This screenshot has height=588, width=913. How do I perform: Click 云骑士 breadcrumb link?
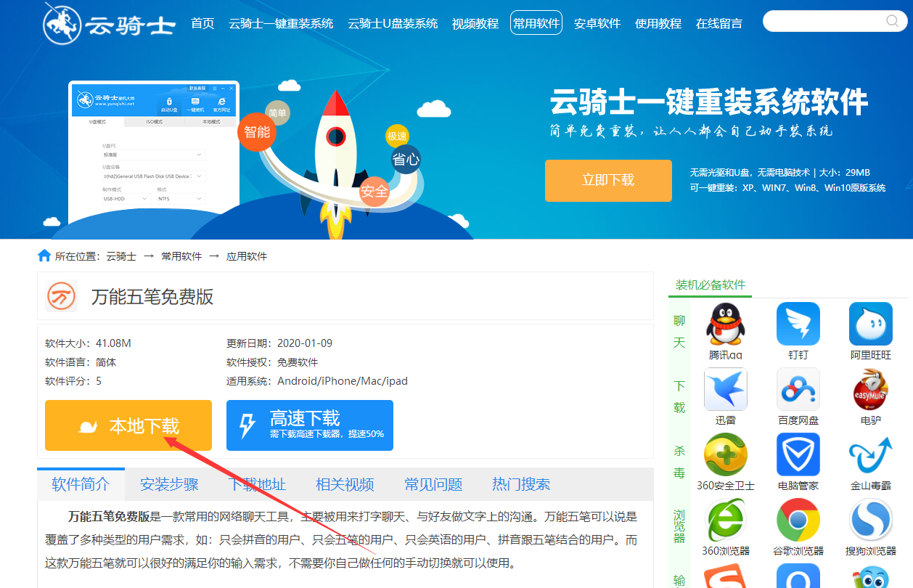[x=121, y=256]
